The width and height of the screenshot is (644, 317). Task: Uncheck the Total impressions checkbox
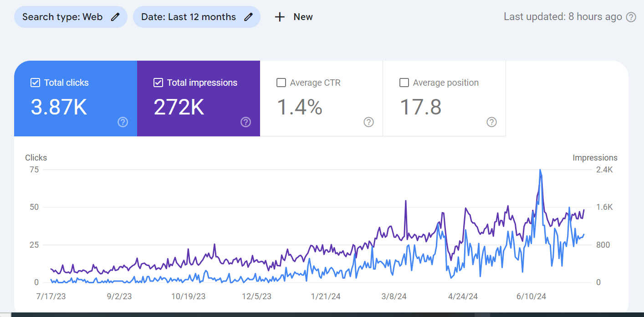pyautogui.click(x=158, y=83)
